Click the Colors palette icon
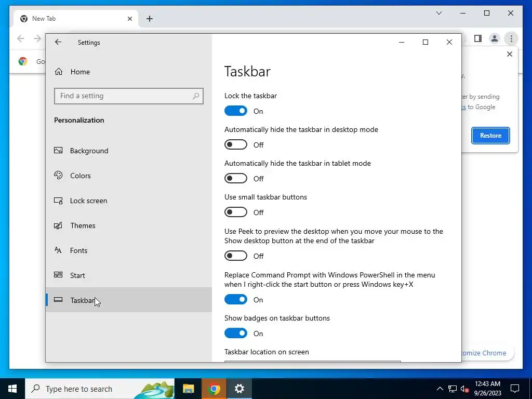Viewport: 532px width, 399px height. (58, 175)
